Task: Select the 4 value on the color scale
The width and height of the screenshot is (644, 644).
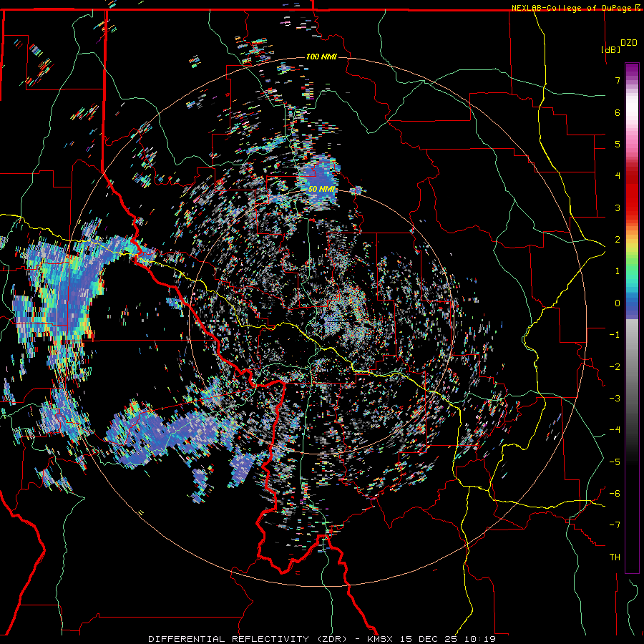Action: click(x=618, y=176)
